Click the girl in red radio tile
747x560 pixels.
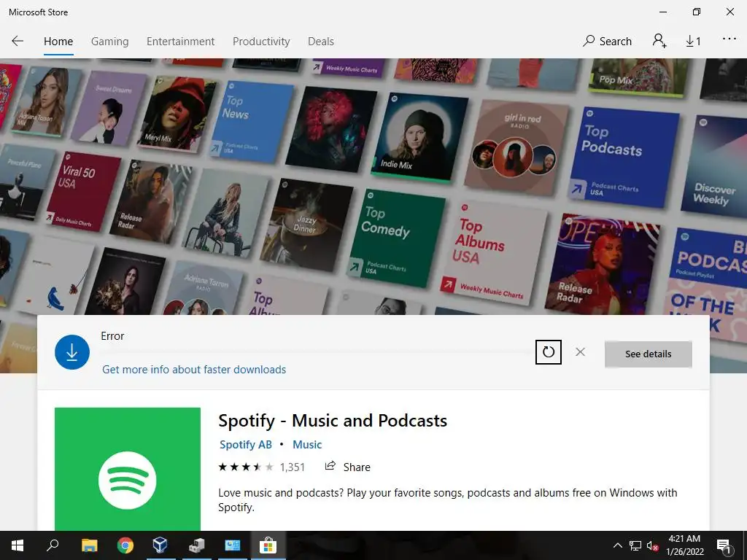[517, 147]
